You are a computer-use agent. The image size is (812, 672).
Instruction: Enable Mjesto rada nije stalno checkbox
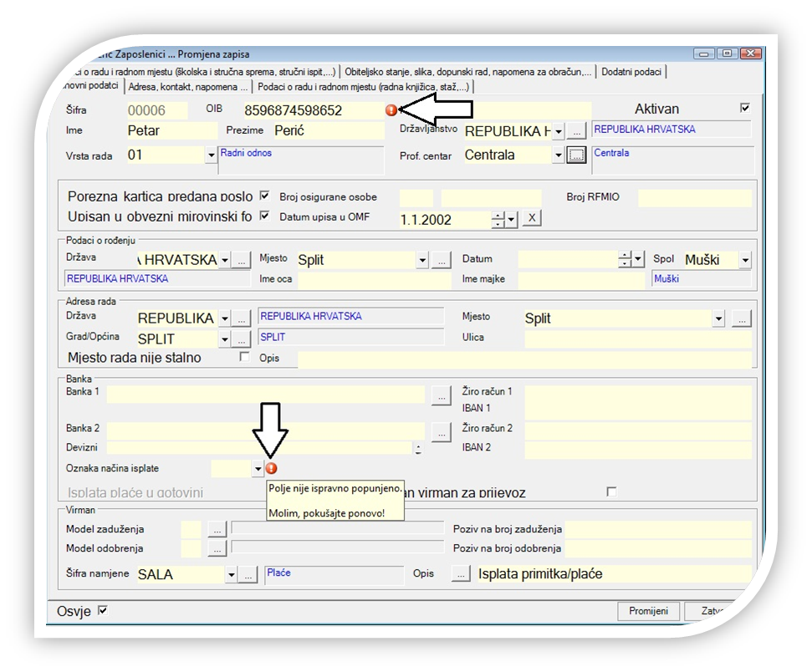pyautogui.click(x=245, y=357)
